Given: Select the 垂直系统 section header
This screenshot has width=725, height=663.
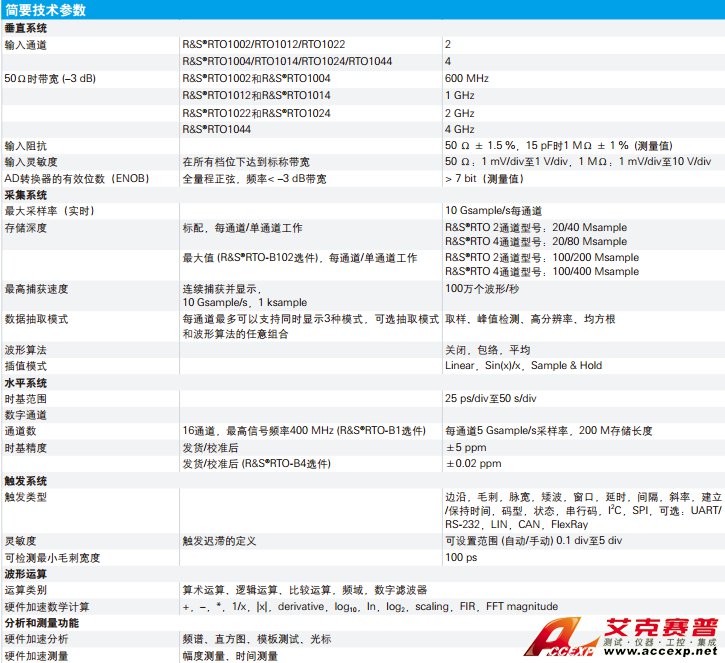Looking at the screenshot, I should tap(26, 29).
